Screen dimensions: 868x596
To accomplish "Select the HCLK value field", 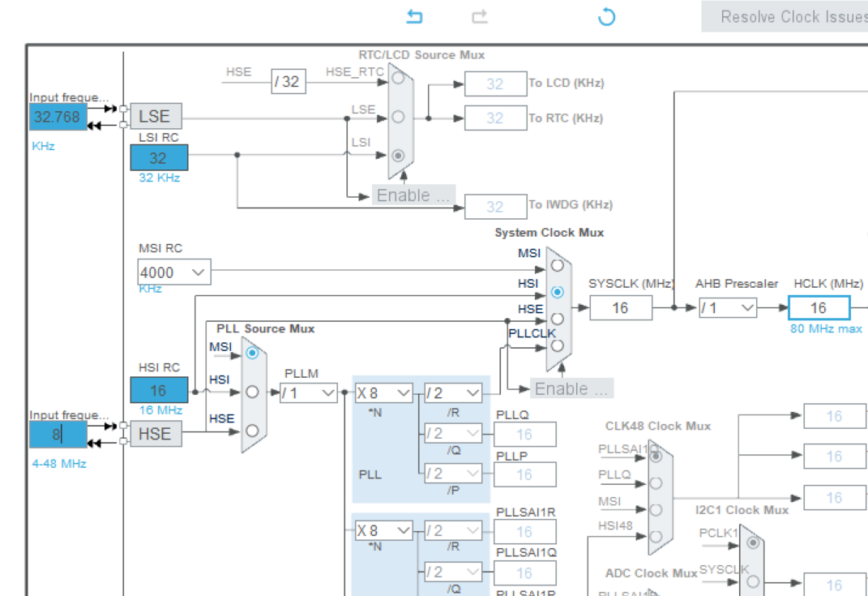I will 819,307.
